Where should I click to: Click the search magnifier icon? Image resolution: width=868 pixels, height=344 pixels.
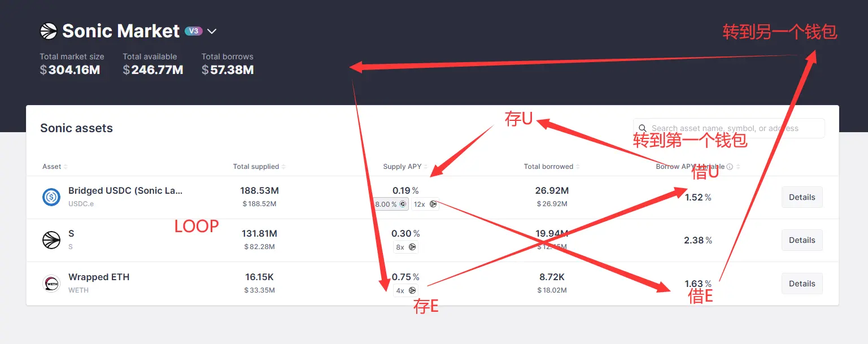[x=643, y=128]
